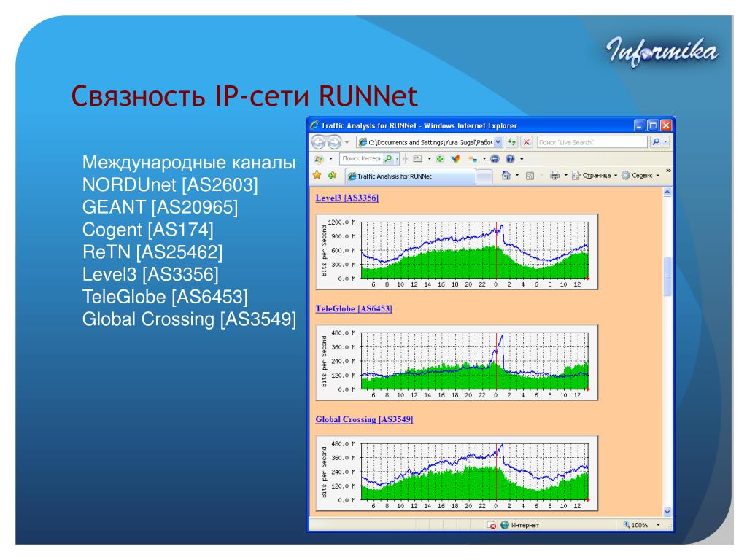Focus the Live Search input box

coord(592,142)
